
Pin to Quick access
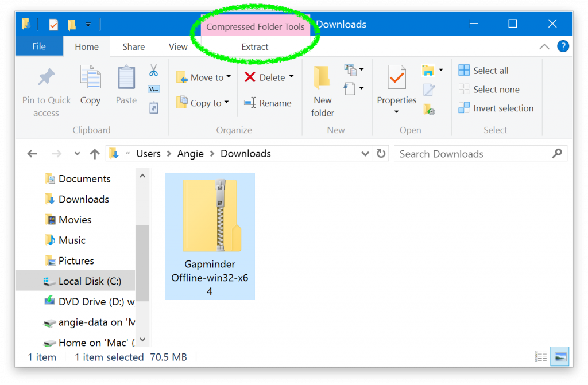(x=46, y=93)
